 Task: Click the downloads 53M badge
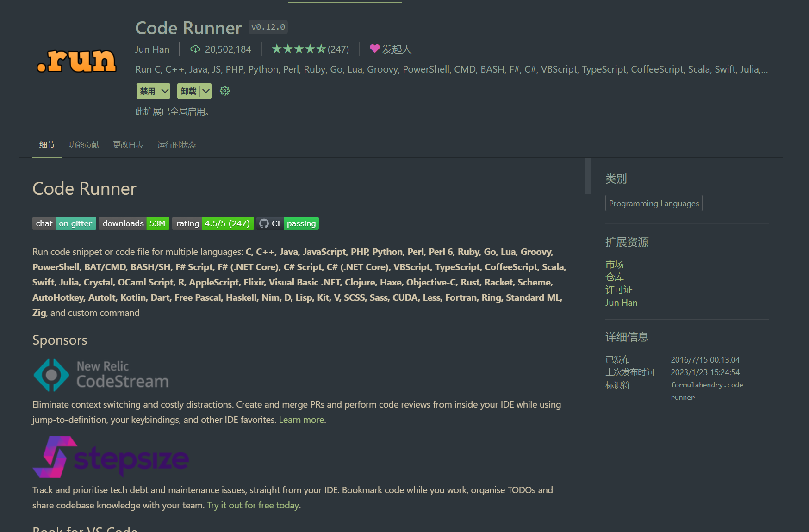click(134, 223)
